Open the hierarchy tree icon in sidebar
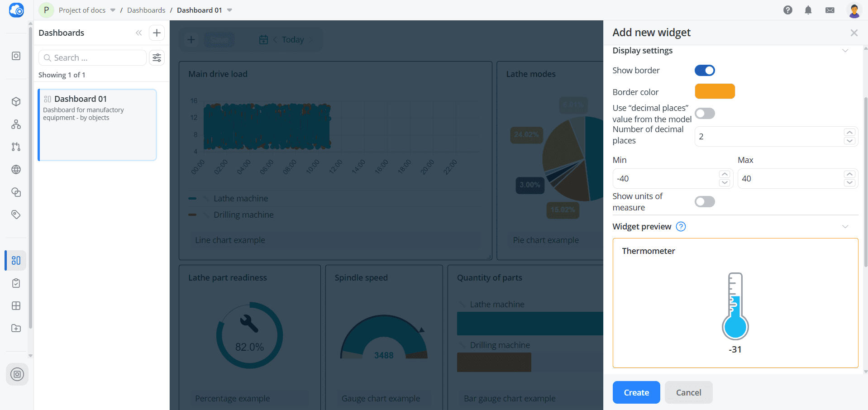 tap(16, 124)
